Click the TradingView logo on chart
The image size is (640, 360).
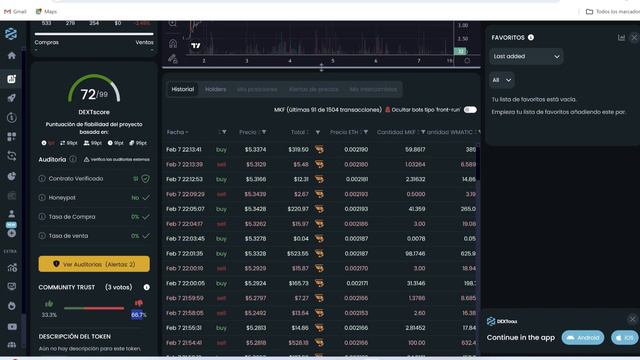(x=196, y=45)
